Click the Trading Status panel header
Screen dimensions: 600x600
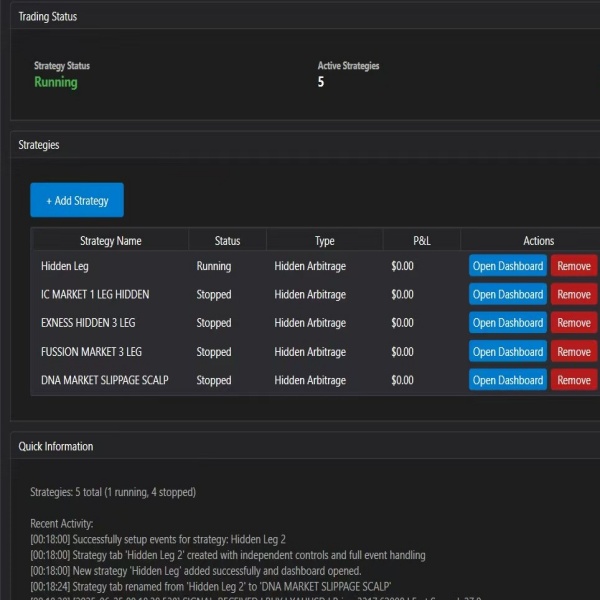click(47, 16)
